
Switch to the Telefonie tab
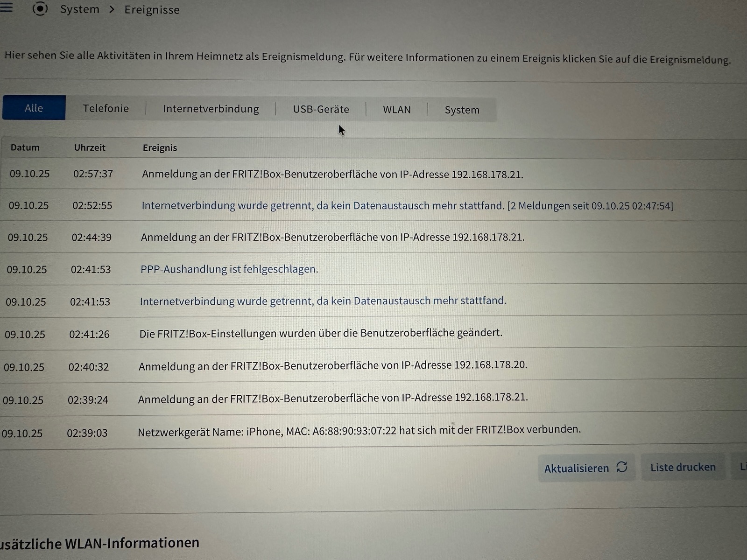click(x=106, y=108)
